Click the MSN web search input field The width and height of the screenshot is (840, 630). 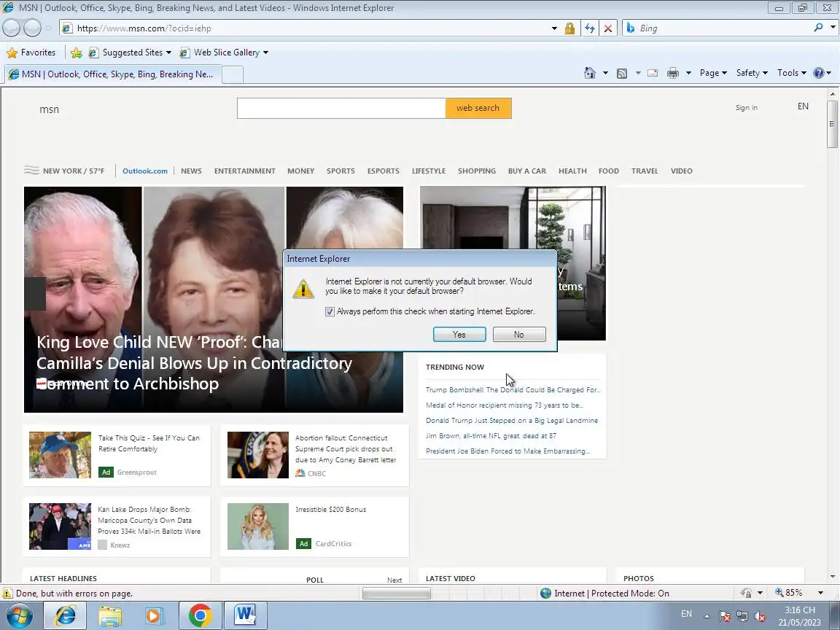341,108
